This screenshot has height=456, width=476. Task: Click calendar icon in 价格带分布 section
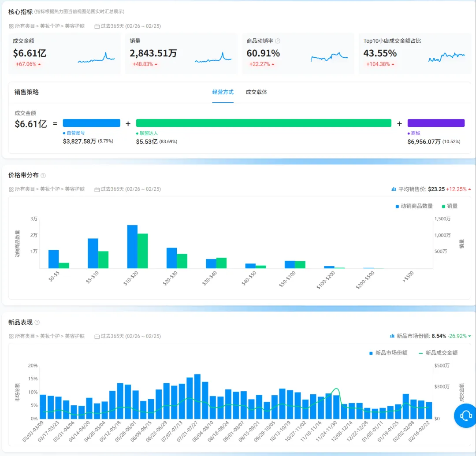[97, 189]
